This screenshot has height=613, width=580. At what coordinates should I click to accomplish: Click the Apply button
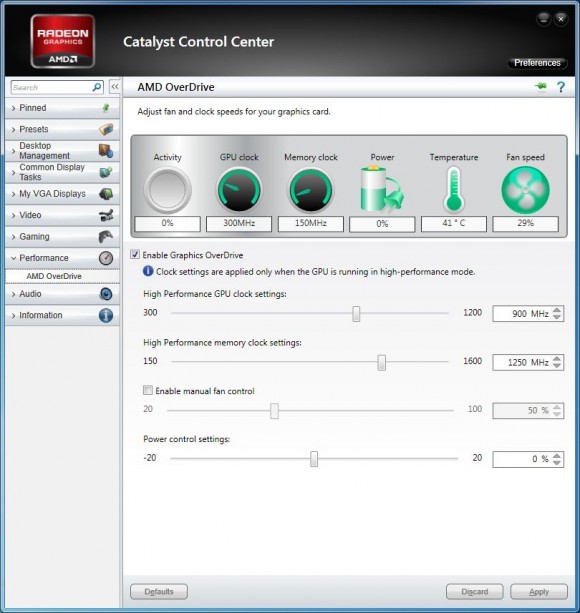pyautogui.click(x=539, y=591)
